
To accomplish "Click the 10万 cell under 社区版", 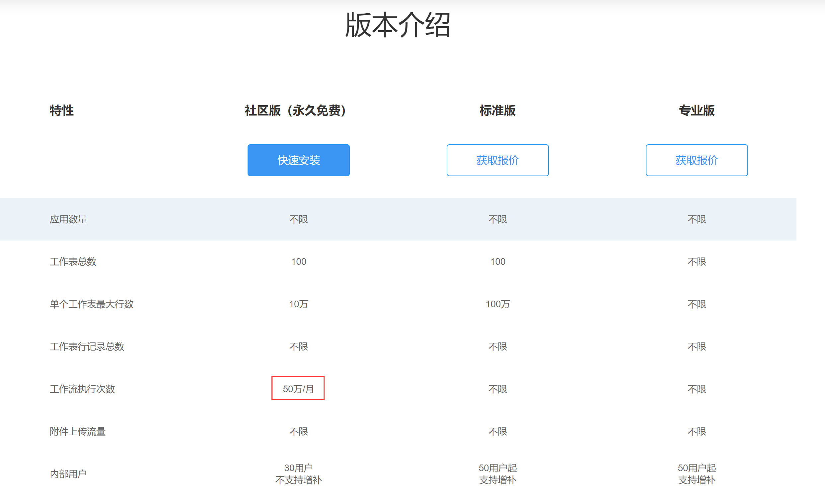I will tap(298, 304).
